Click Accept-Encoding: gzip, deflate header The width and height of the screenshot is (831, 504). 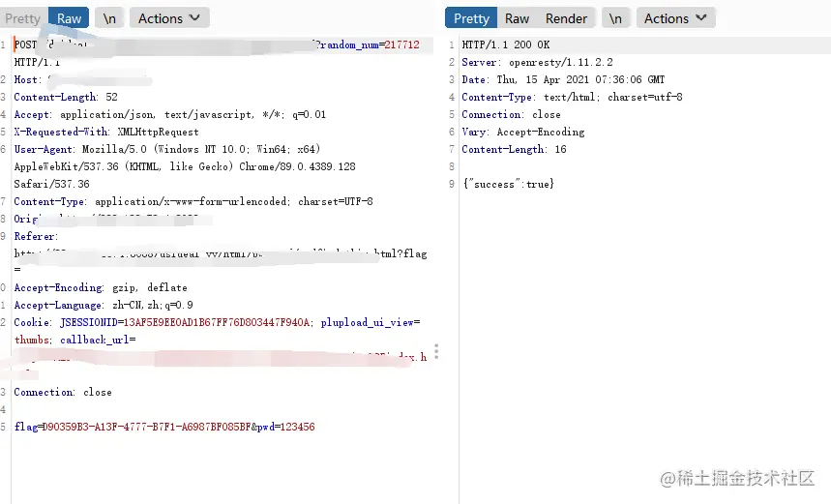click(x=101, y=287)
